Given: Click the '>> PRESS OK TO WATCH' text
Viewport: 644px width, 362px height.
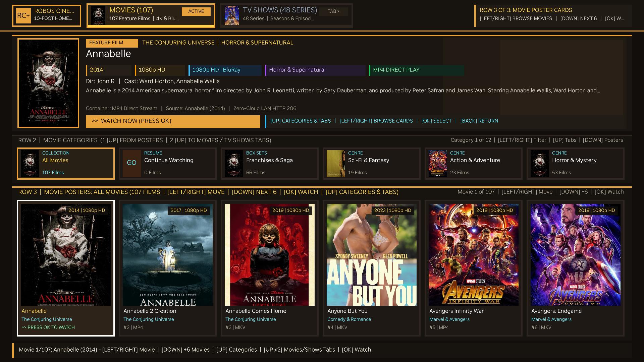Looking at the screenshot, I should 48,327.
